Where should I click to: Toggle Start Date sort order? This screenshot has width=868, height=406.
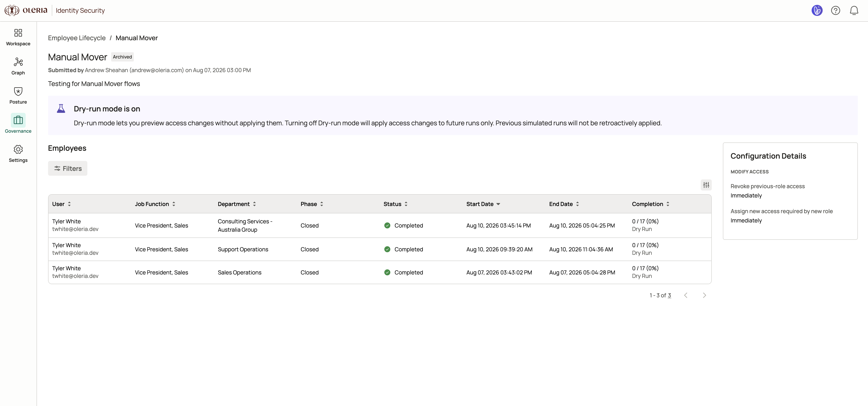tap(483, 204)
